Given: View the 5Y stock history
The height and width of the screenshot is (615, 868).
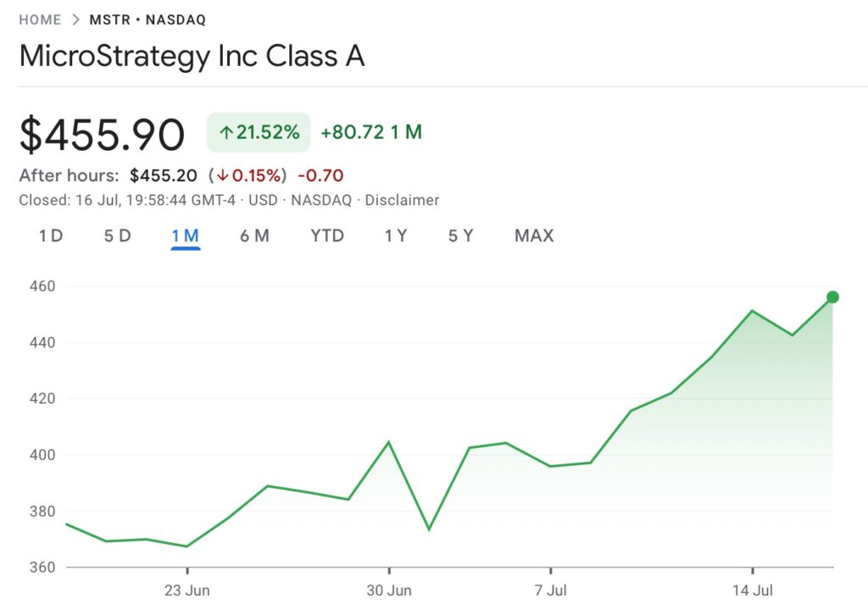Looking at the screenshot, I should tap(460, 236).
